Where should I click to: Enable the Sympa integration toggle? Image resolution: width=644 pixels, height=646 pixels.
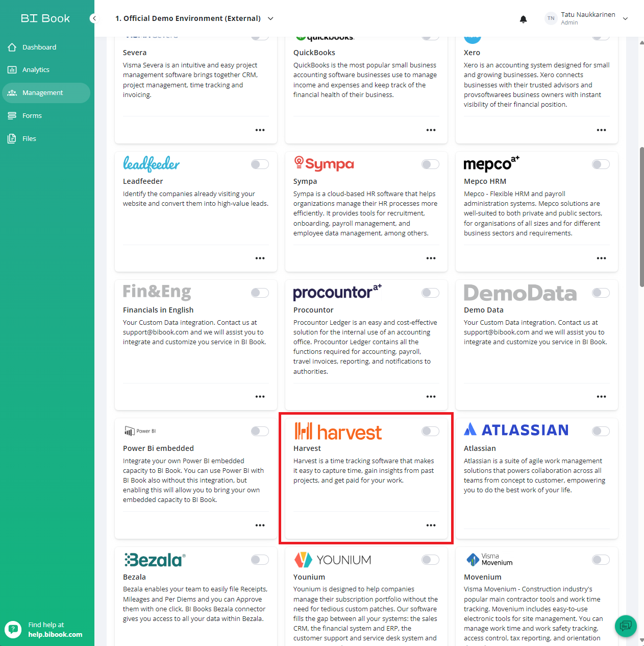(430, 164)
